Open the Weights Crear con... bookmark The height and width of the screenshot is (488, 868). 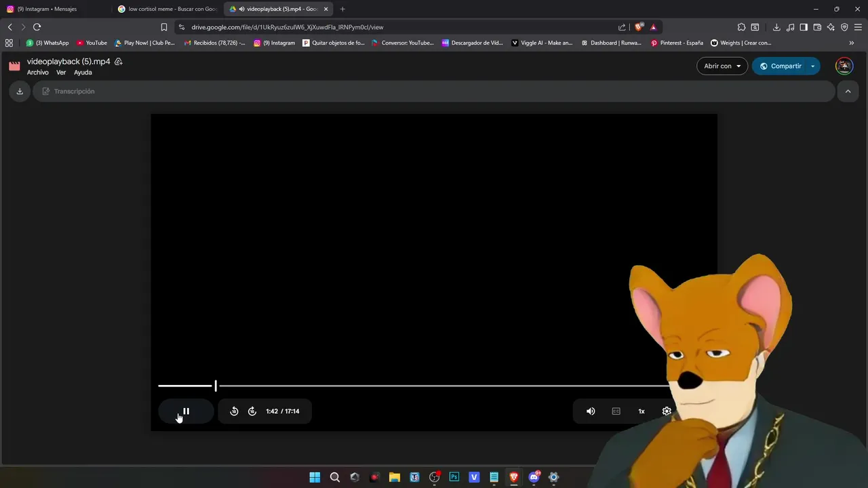(x=741, y=43)
